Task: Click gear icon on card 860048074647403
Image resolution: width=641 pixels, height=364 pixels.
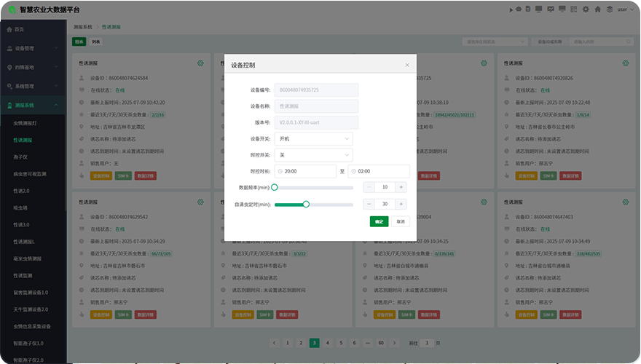Action: tap(626, 202)
